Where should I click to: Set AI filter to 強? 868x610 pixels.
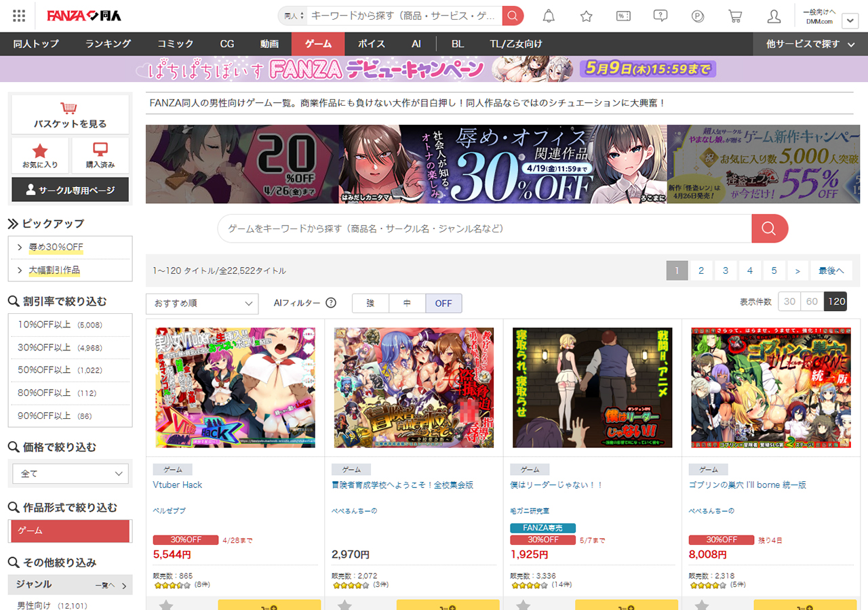pos(370,303)
